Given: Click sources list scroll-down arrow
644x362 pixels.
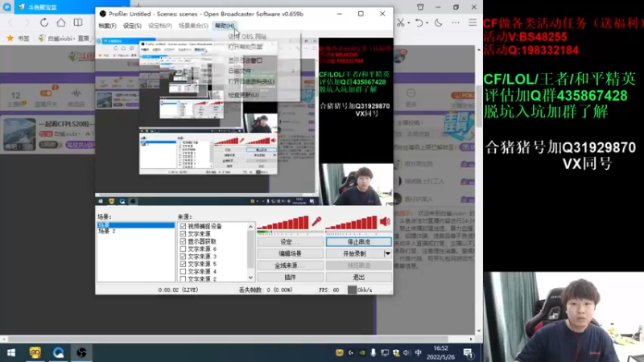Looking at the screenshot, I should (250, 278).
